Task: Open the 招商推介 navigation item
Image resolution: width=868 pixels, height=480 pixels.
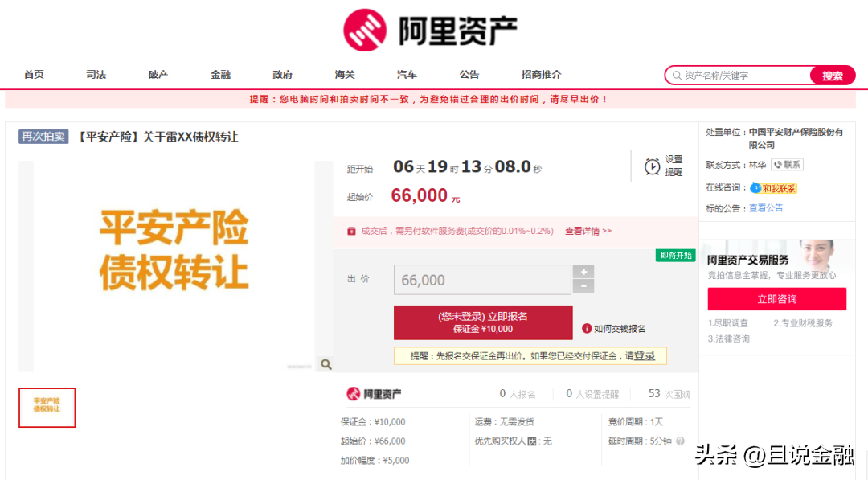Action: pos(542,75)
